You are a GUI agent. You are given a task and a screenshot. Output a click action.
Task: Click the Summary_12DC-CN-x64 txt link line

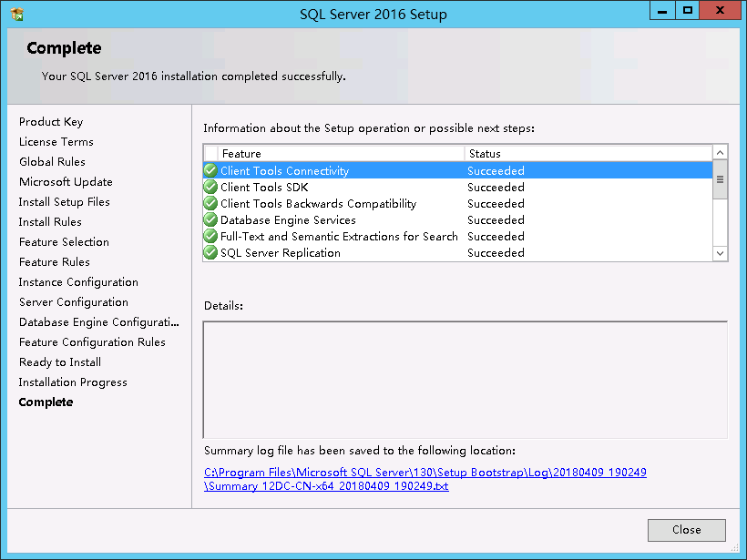(x=326, y=486)
